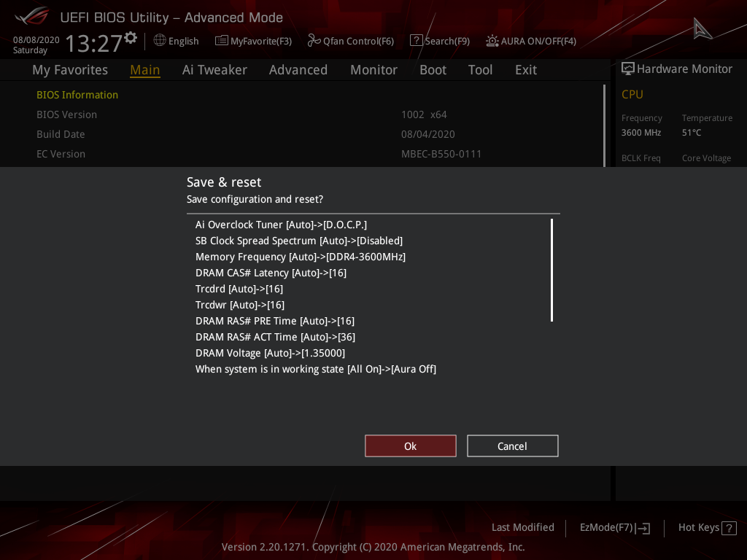The image size is (747, 560).
Task: Click DRAM RAS# ACT Time line
Action: [275, 337]
